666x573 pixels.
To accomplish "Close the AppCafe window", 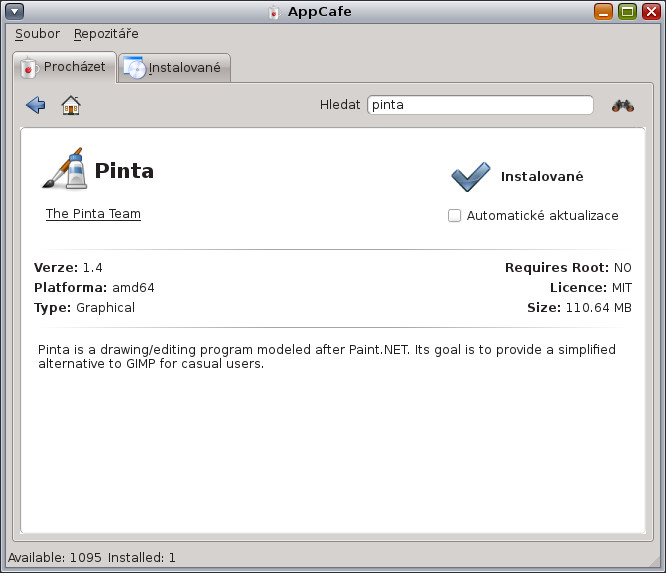I will point(651,11).
